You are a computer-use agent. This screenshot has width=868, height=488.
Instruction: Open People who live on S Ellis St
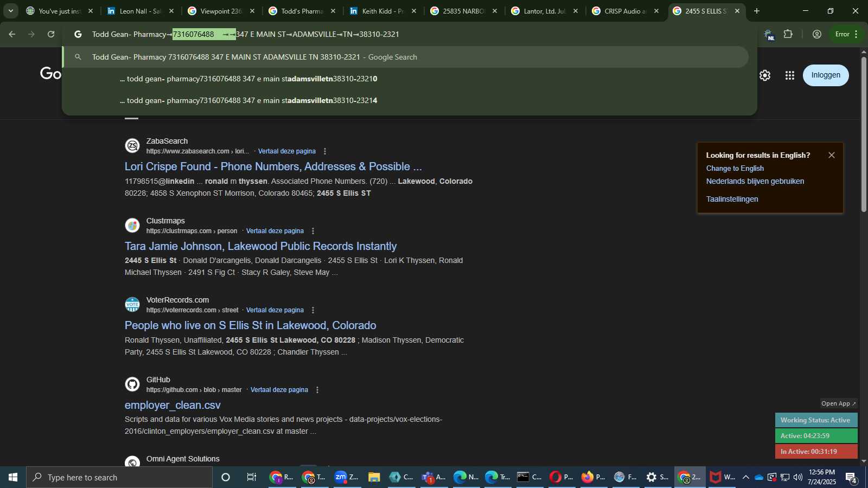click(250, 325)
